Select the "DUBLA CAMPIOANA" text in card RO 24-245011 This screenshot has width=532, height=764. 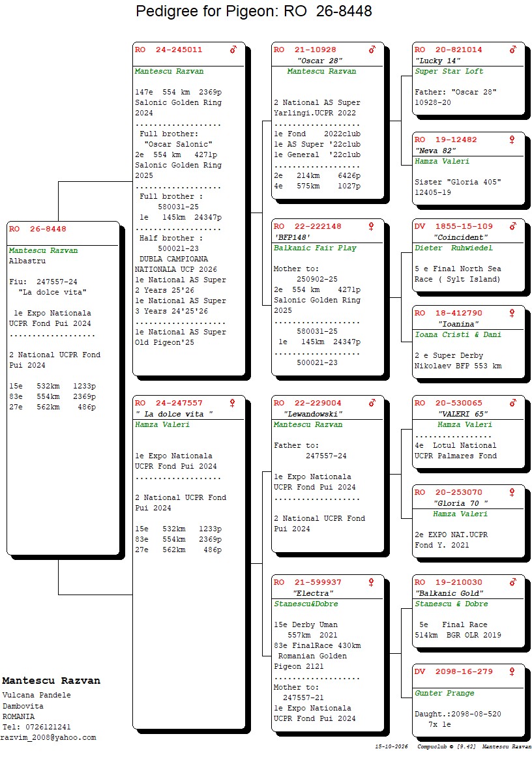coord(174,259)
